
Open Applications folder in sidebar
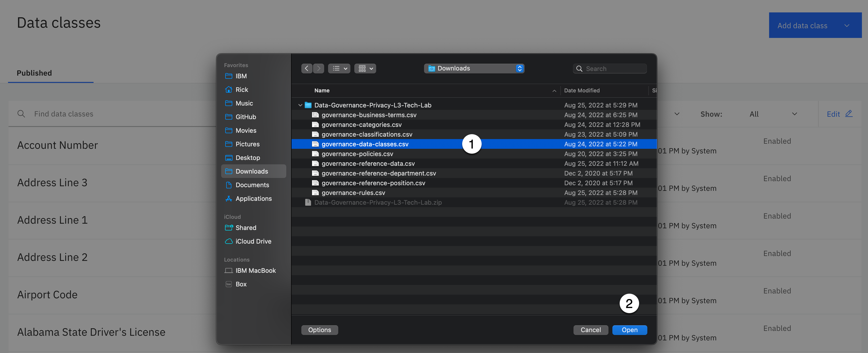point(253,199)
